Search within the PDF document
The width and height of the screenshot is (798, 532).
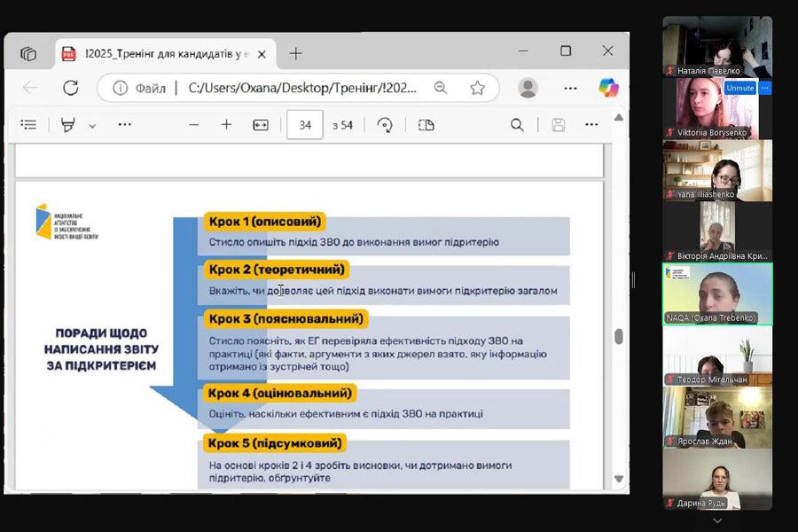coord(517,125)
